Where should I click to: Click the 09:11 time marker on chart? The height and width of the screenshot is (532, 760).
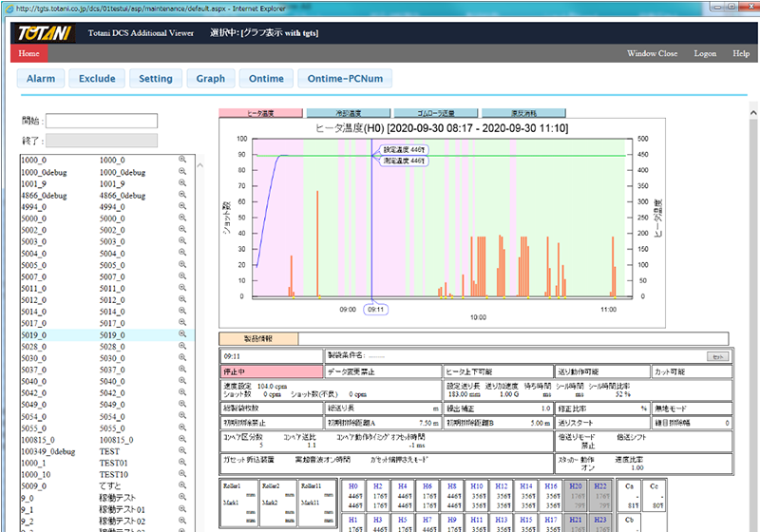(x=376, y=309)
